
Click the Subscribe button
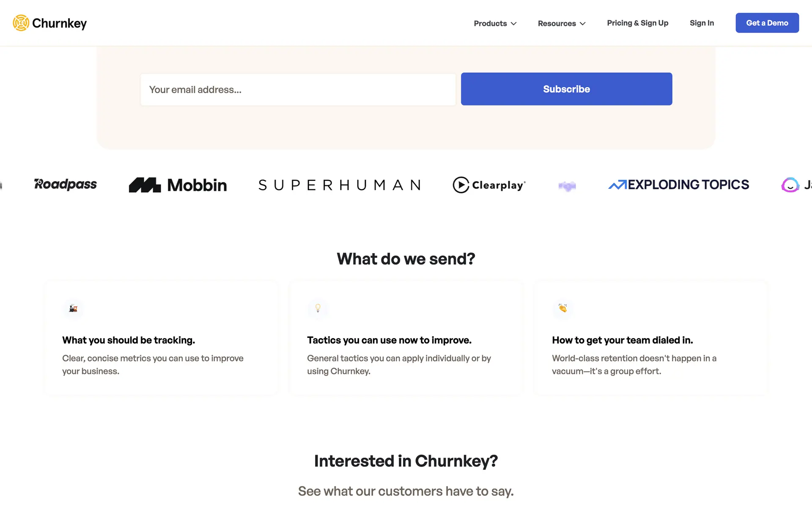[566, 89]
